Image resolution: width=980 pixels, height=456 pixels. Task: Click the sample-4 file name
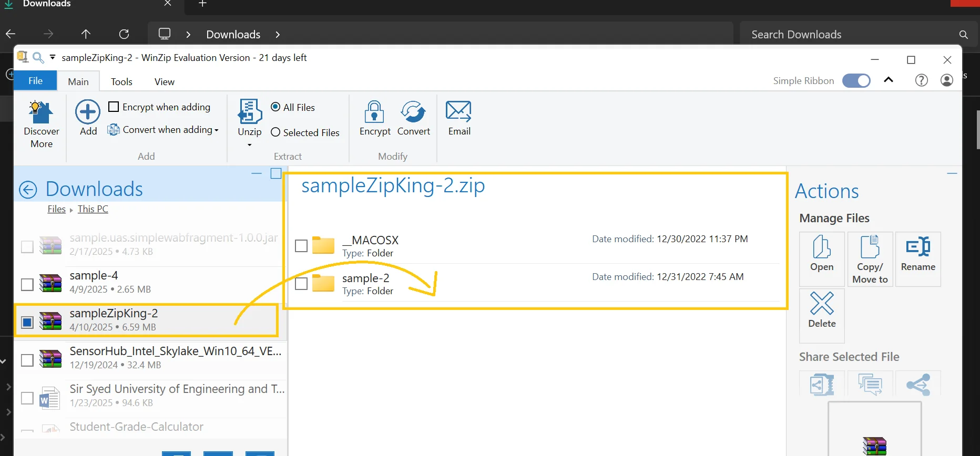[x=94, y=275]
